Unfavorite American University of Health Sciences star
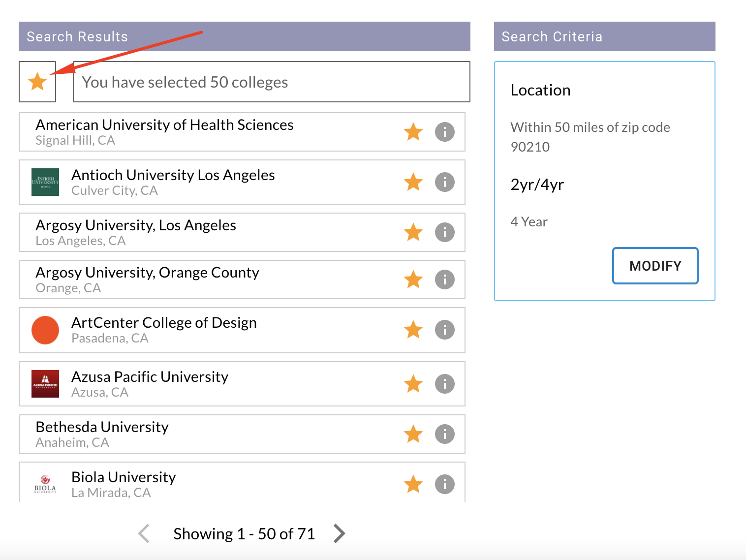 pos(413,132)
